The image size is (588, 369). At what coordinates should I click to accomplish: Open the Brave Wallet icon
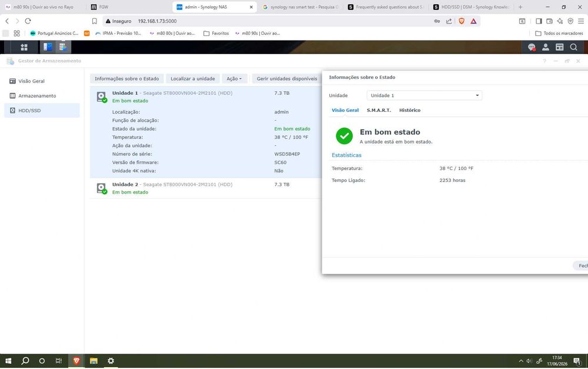pos(549,21)
